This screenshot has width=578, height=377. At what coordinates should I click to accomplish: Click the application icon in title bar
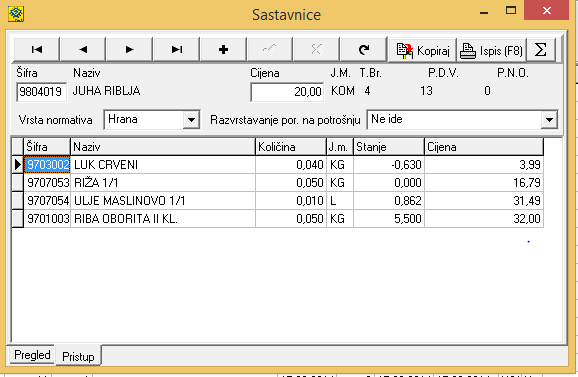point(16,14)
